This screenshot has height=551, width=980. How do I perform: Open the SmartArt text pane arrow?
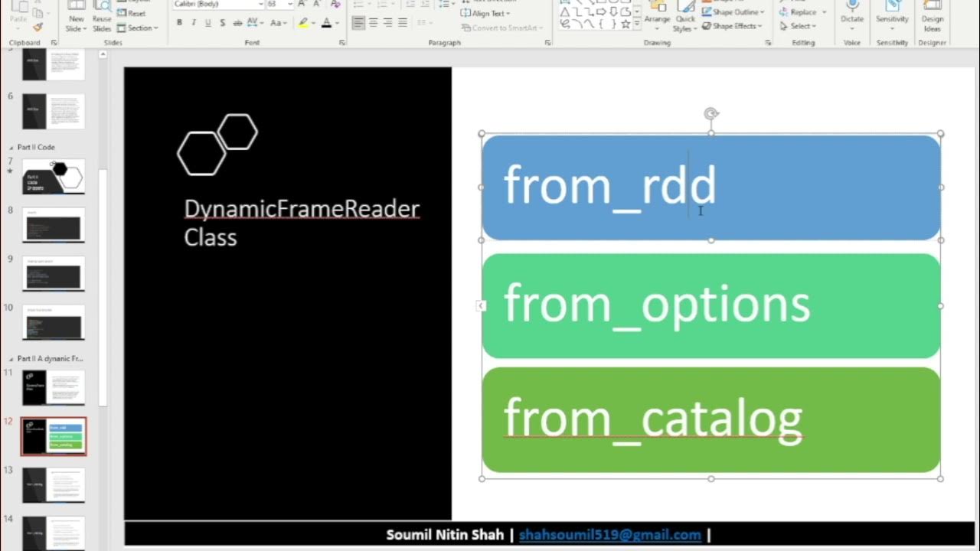[481, 306]
